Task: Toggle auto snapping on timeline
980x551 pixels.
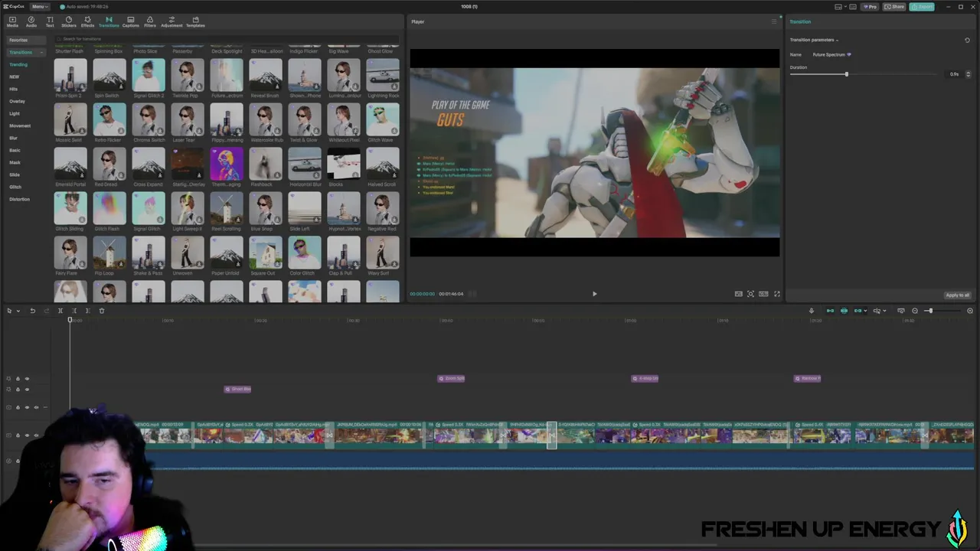Action: [844, 311]
